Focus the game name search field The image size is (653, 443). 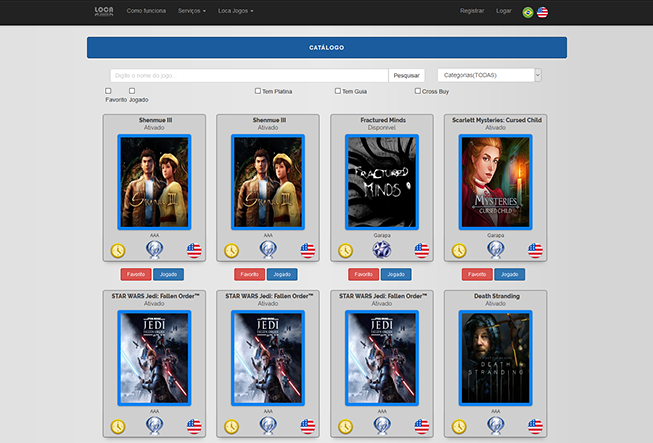pyautogui.click(x=249, y=75)
